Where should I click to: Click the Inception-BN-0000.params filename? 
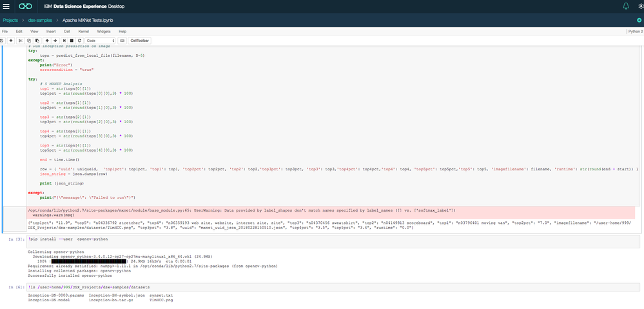(56, 295)
